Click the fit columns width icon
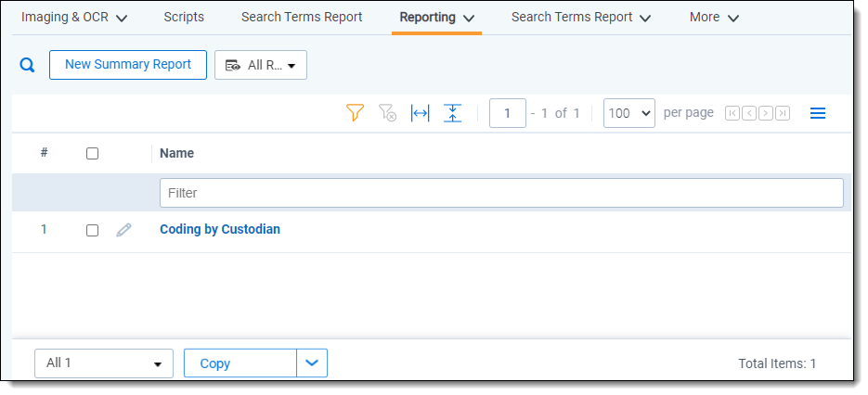 (x=420, y=113)
